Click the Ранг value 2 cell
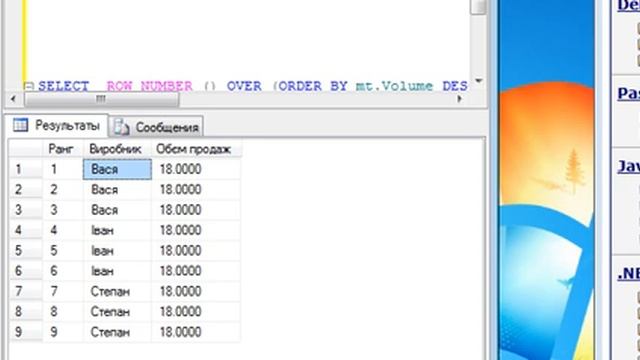The width and height of the screenshot is (640, 360). [x=63, y=190]
